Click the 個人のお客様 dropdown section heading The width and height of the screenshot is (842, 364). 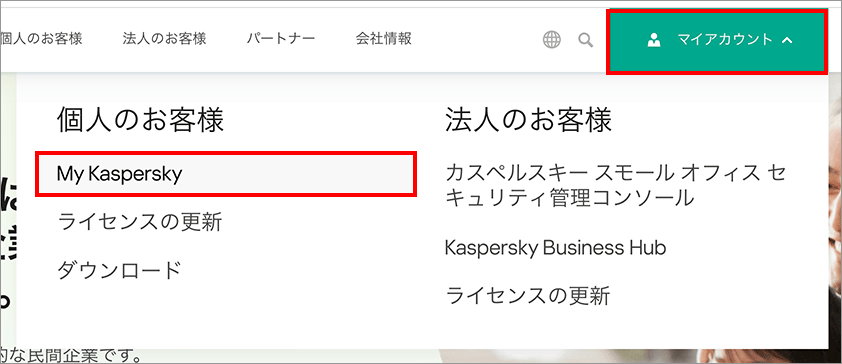pyautogui.click(x=140, y=120)
